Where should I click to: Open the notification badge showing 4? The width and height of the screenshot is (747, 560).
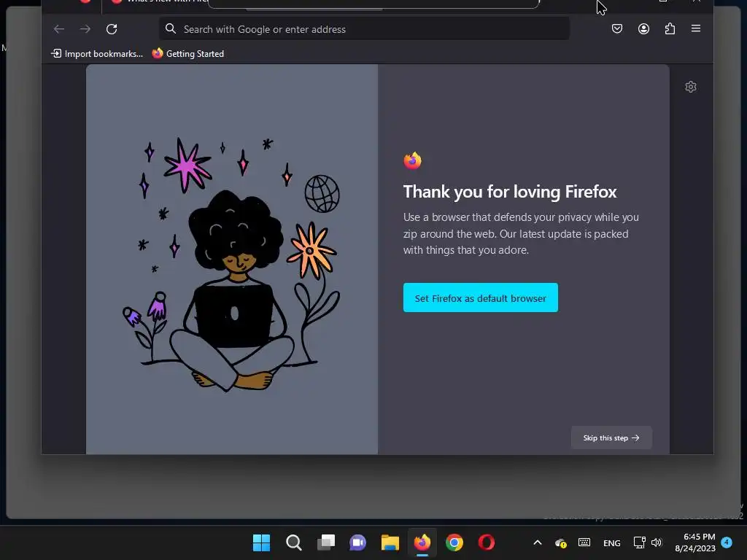click(727, 542)
